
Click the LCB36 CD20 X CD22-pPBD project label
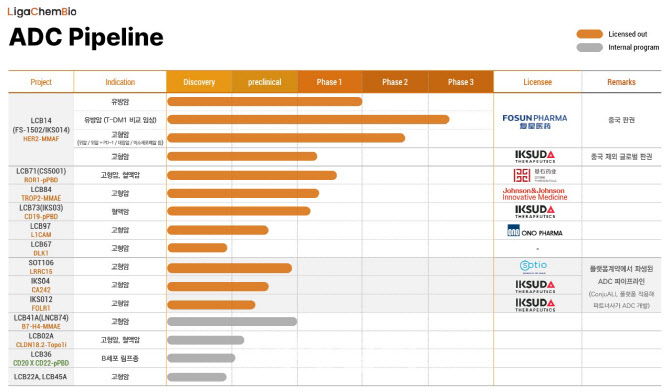point(41,359)
